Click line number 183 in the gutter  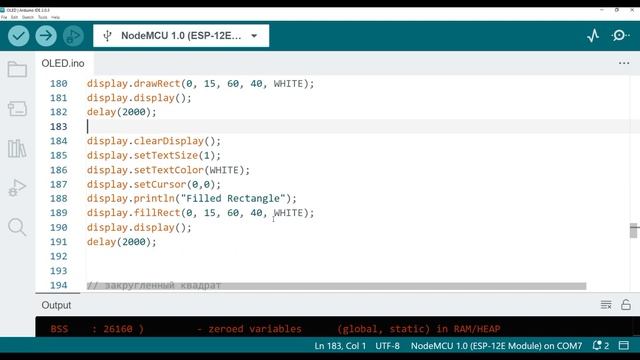(58, 127)
